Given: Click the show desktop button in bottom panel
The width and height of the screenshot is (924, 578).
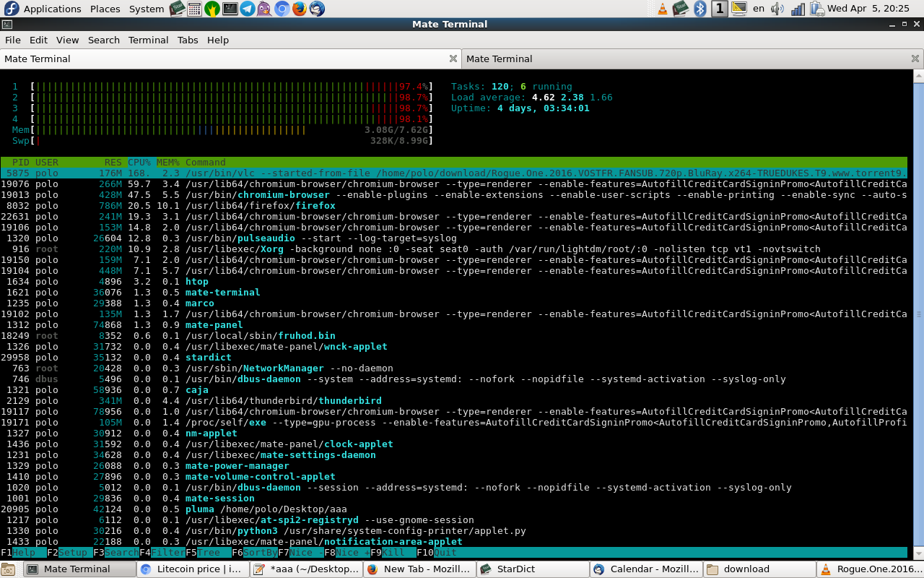Looking at the screenshot, I should tap(8, 569).
